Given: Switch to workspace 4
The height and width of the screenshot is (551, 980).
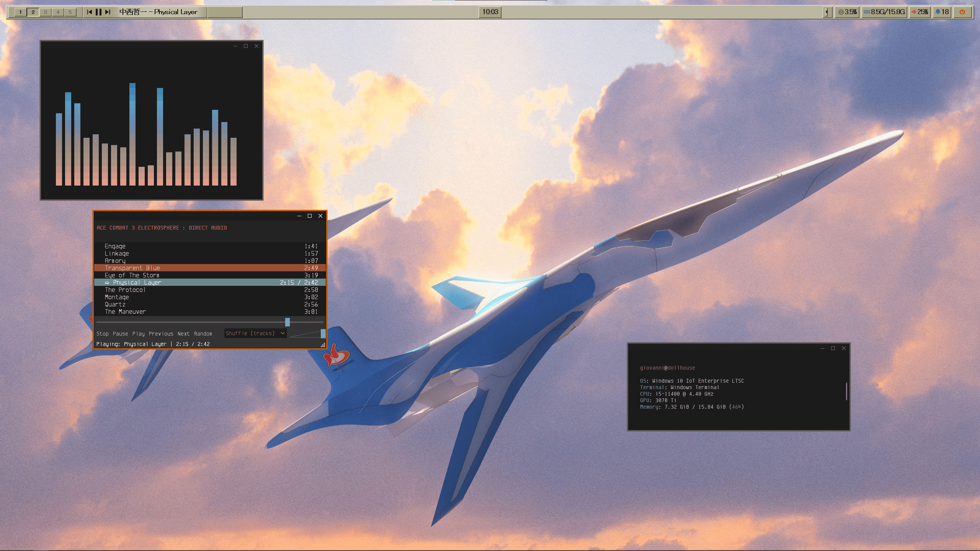Looking at the screenshot, I should (x=58, y=12).
